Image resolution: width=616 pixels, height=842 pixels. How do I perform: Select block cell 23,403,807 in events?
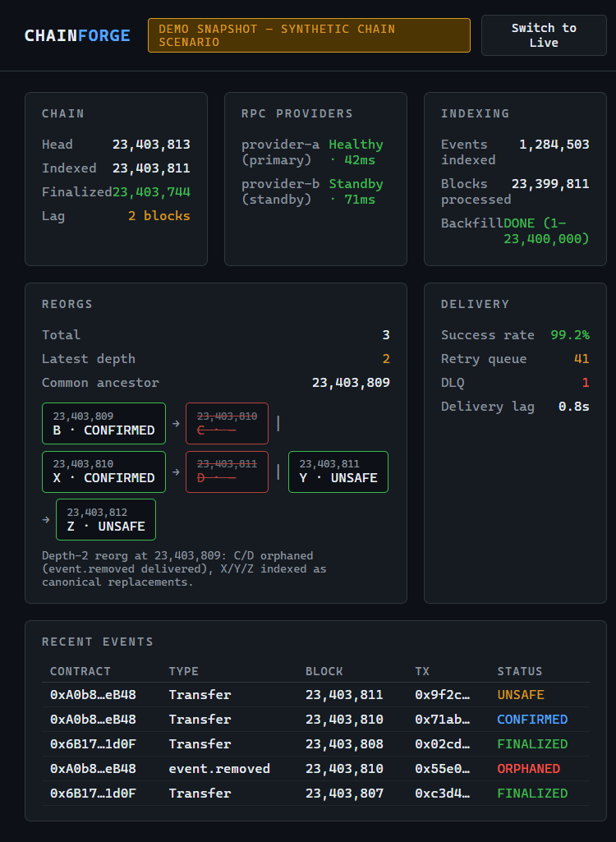pos(344,794)
